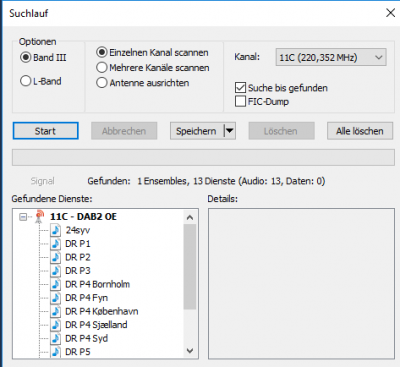Choose Einzelnen Kanal scannen option

coord(102,52)
